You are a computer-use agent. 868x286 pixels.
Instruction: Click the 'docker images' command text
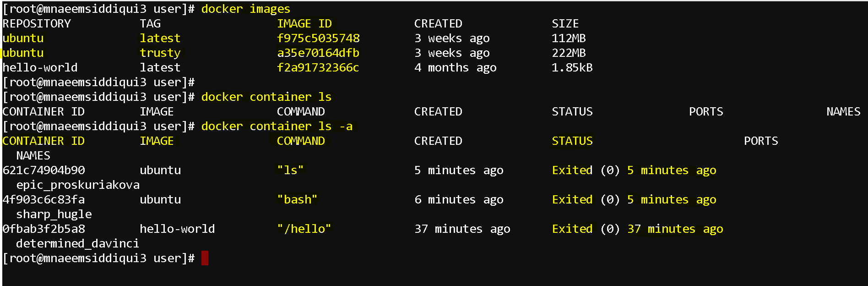(246, 9)
